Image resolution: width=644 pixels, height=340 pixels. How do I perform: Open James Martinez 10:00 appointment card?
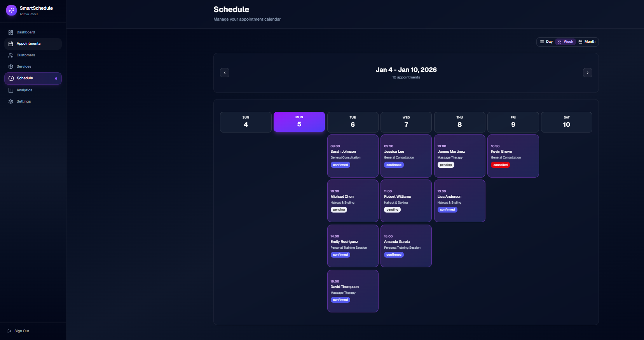coord(460,156)
